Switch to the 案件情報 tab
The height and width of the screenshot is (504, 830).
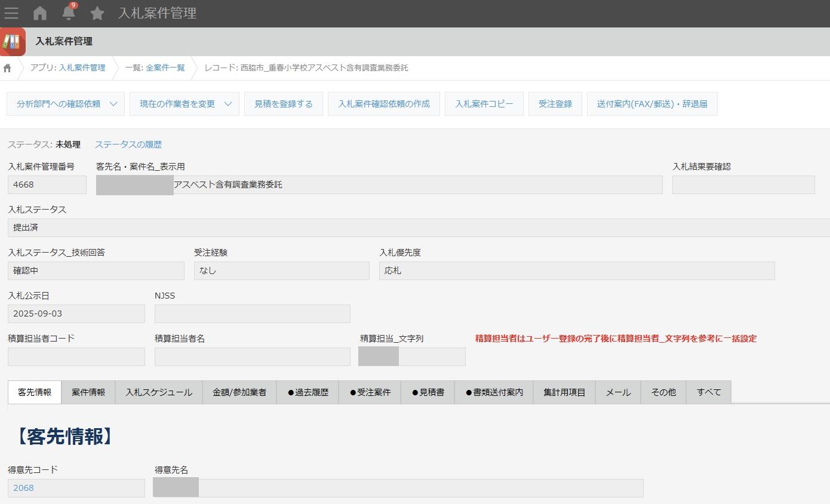[x=88, y=392]
